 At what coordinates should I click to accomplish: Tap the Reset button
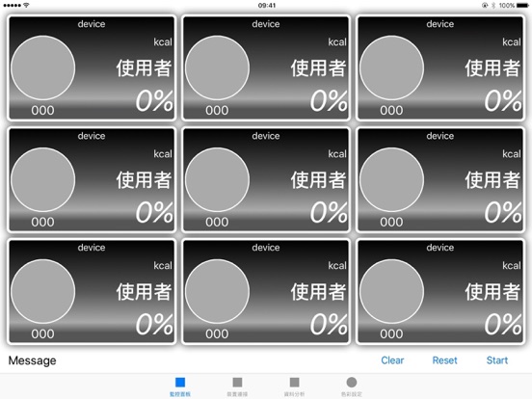pos(444,360)
